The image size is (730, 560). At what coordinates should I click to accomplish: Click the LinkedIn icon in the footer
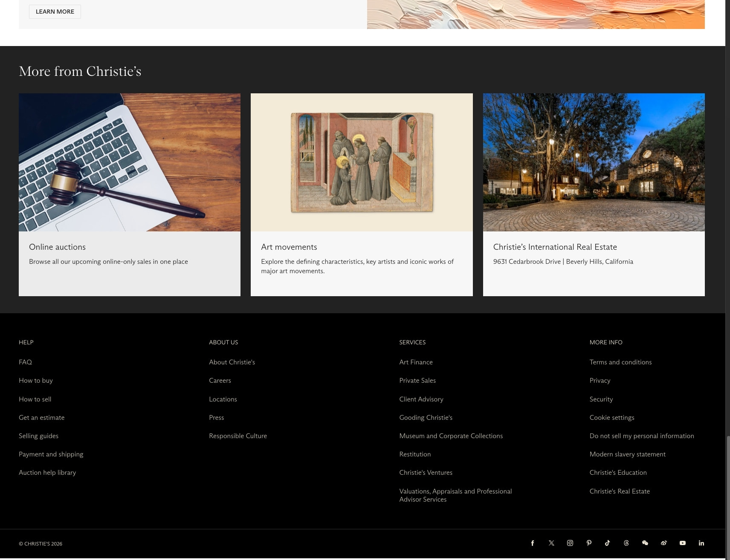coord(701,543)
